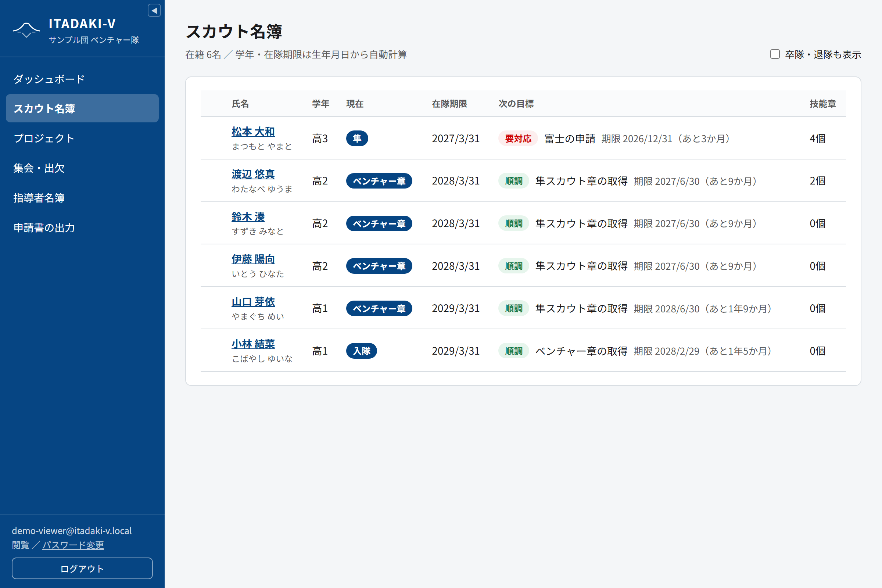This screenshot has width=882, height=588.
Task: Open 指導者名簿 page
Action: (82, 198)
